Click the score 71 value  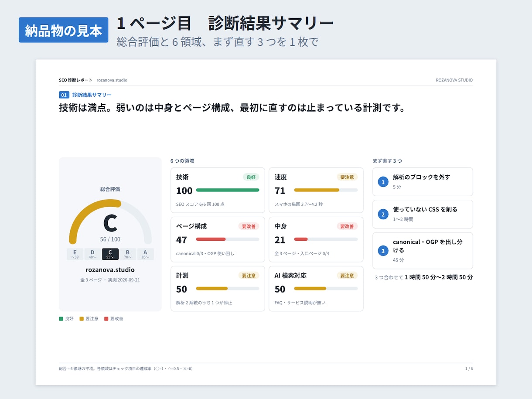pos(280,191)
